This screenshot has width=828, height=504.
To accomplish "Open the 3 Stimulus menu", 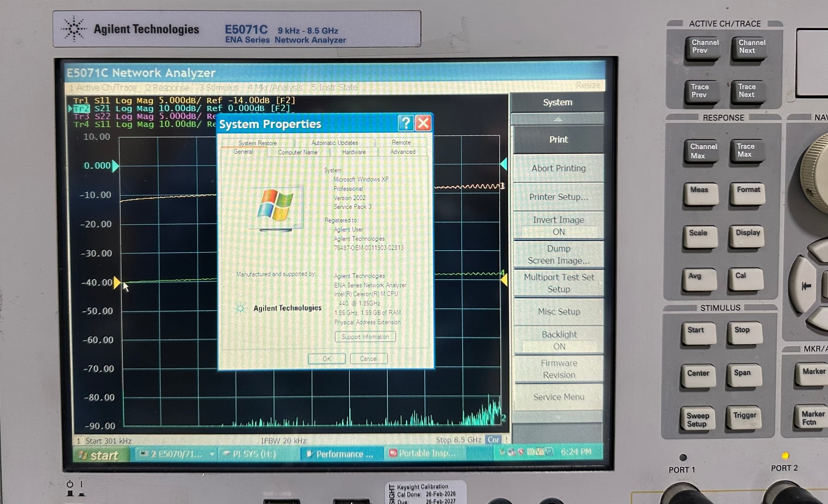I will pyautogui.click(x=219, y=87).
